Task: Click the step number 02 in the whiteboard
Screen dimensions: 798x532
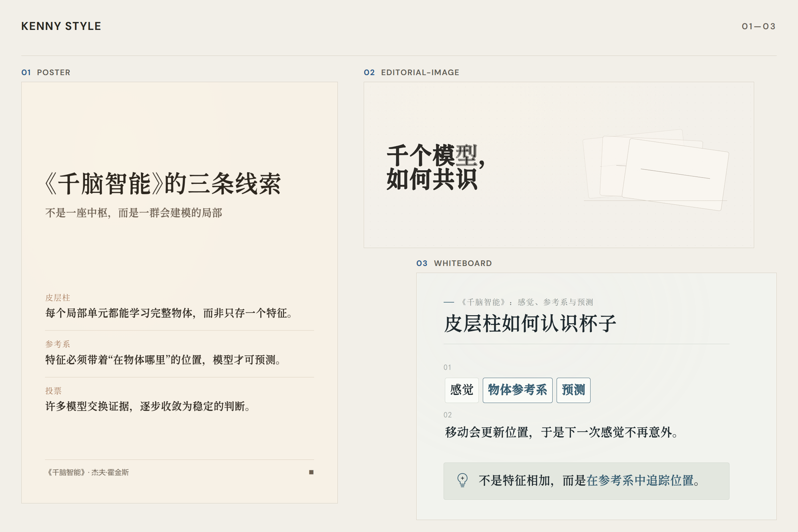Action: [448, 415]
